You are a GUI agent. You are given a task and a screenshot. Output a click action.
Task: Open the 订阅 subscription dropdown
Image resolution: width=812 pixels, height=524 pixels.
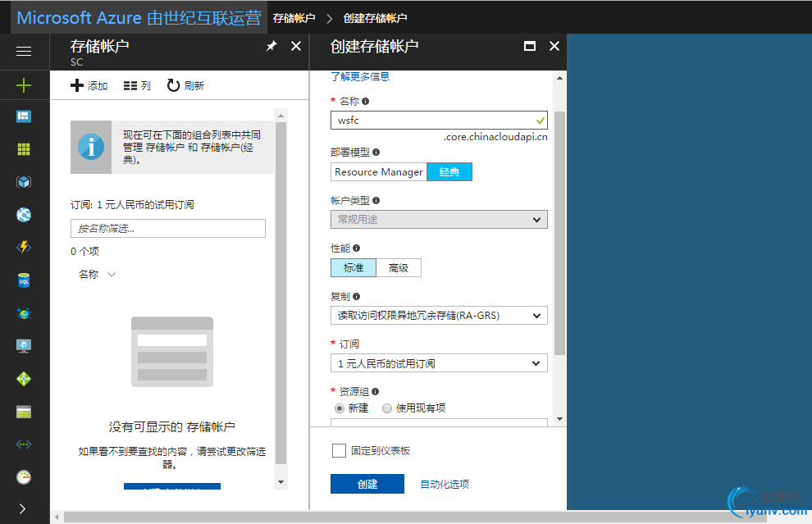pos(439,363)
